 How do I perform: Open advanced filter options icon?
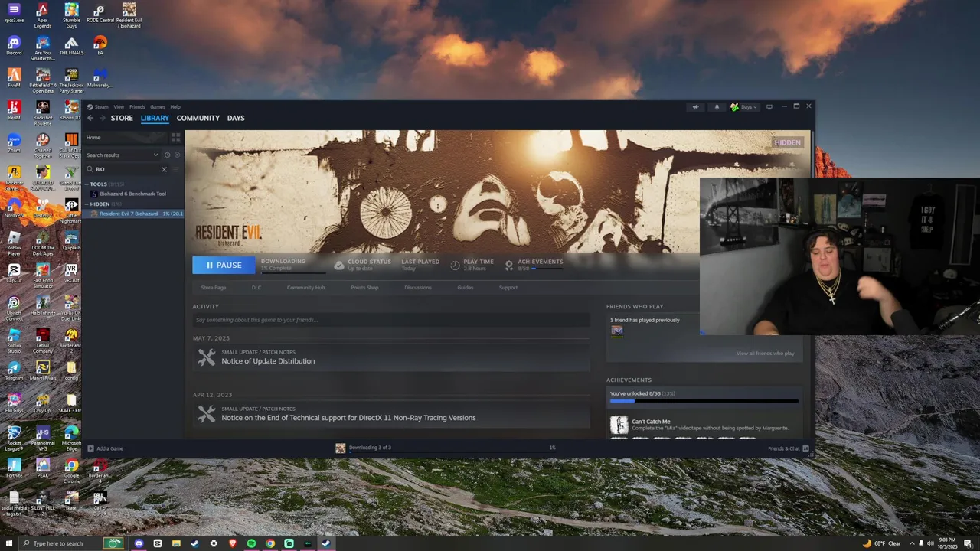pyautogui.click(x=176, y=169)
